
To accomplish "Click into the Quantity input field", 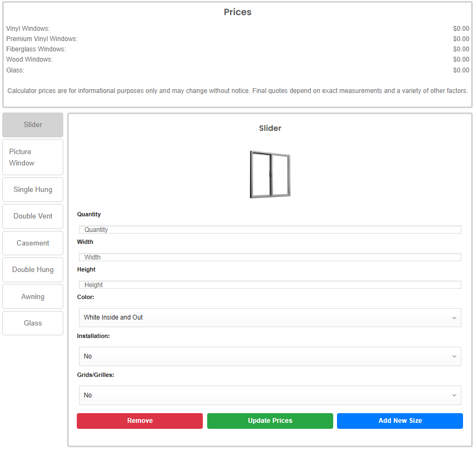I will [270, 230].
